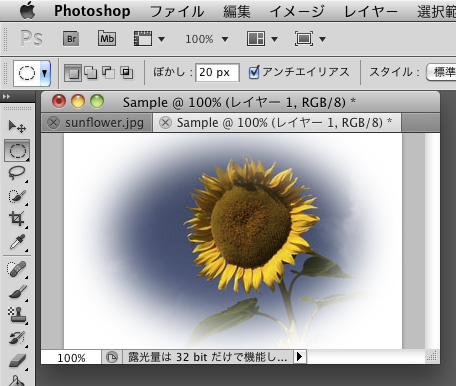Click the sunflower image canvas
Image resolution: width=456 pixels, height=386 pixels.
coord(233,241)
